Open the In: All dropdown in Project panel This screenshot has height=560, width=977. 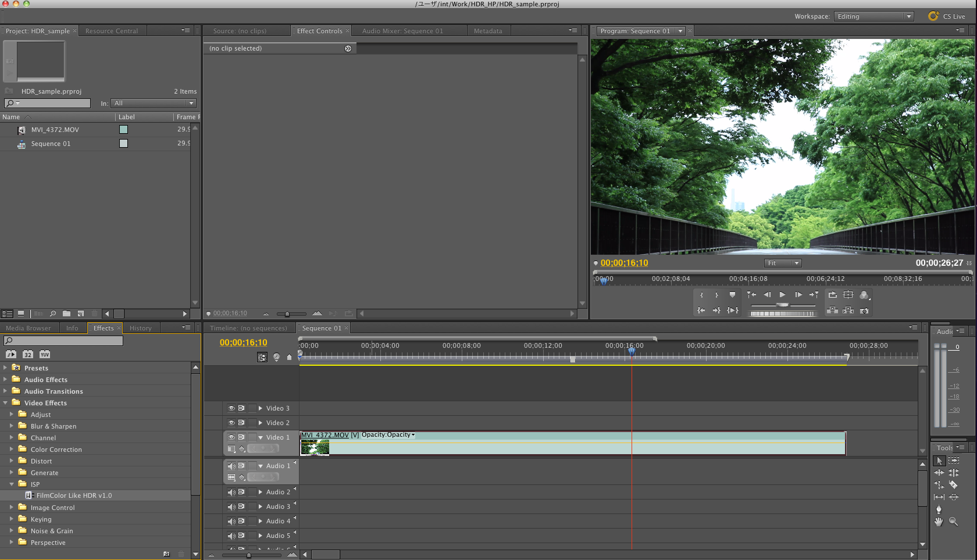pyautogui.click(x=154, y=104)
